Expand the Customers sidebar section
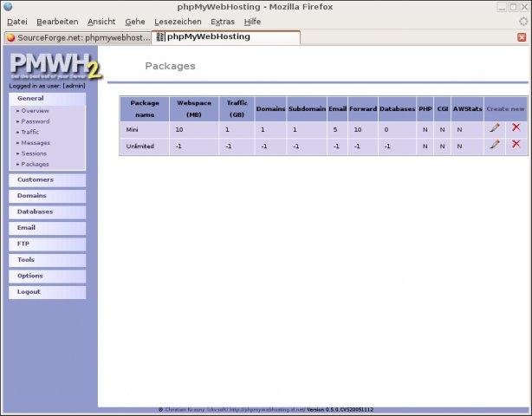This screenshot has height=416, width=532. click(x=47, y=180)
